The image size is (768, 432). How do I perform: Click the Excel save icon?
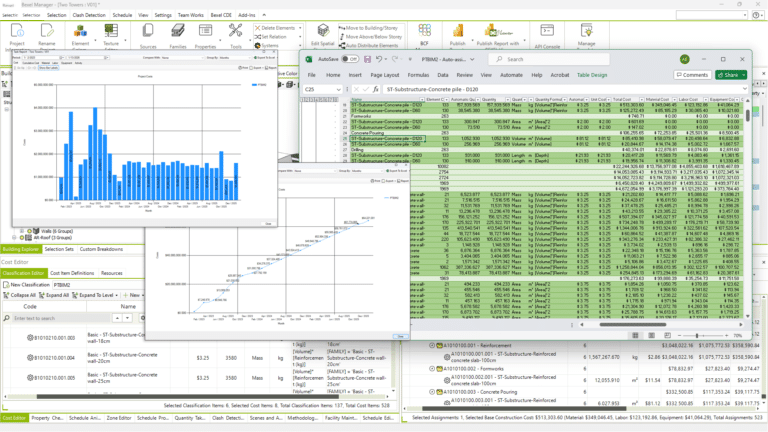(367, 59)
